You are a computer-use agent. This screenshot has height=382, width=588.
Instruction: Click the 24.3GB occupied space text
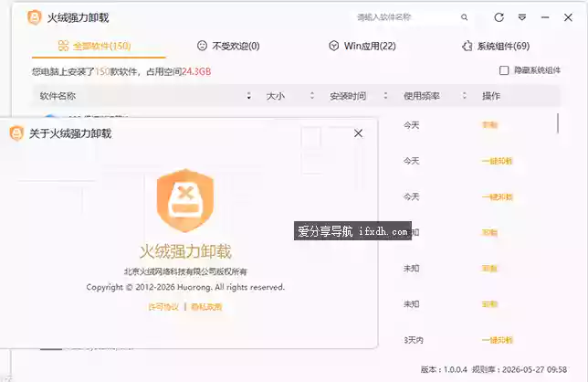pos(196,71)
